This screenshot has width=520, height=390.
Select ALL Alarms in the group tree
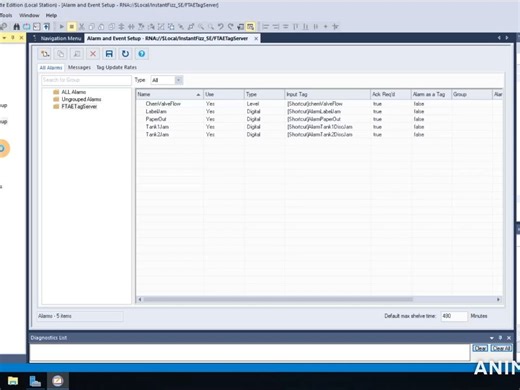pyautogui.click(x=74, y=92)
